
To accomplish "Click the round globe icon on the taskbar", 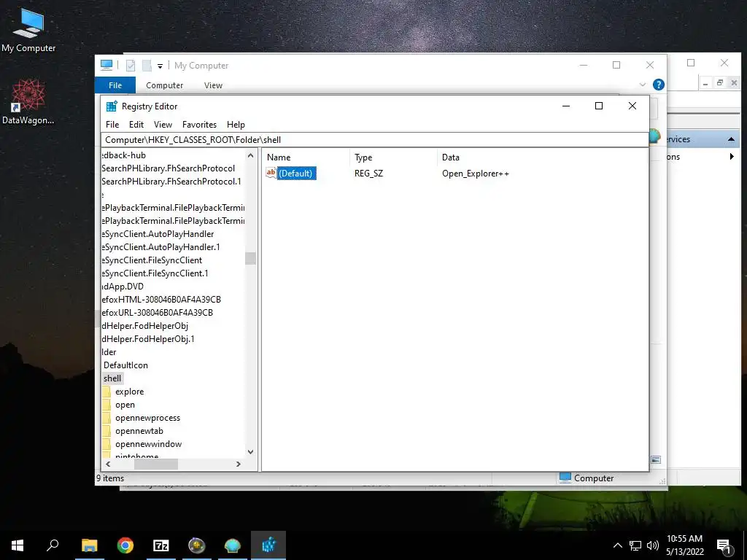I will 197,545.
